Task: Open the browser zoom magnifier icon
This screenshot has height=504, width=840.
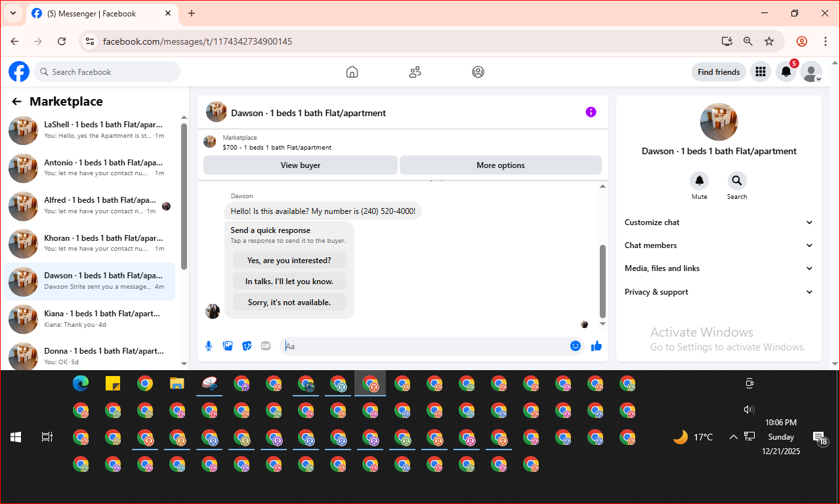Action: 748,41
